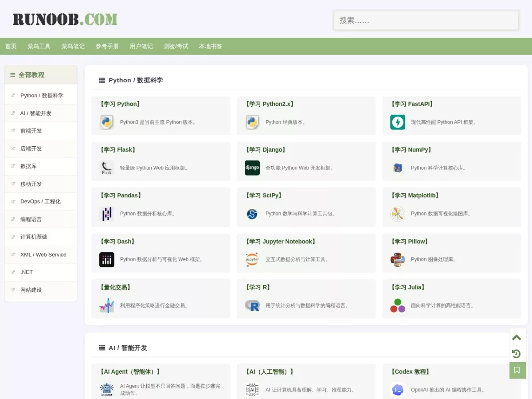Click the SciPy logo icon

pos(252,214)
